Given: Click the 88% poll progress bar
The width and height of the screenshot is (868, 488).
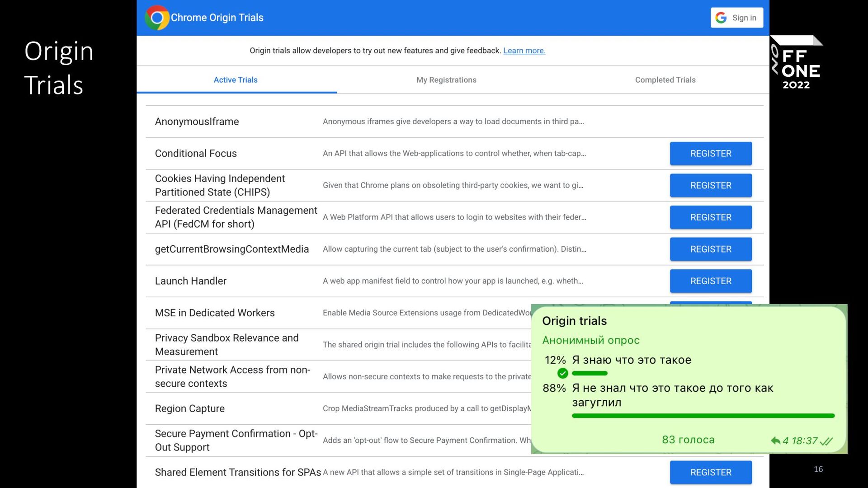Looking at the screenshot, I should pyautogui.click(x=703, y=416).
